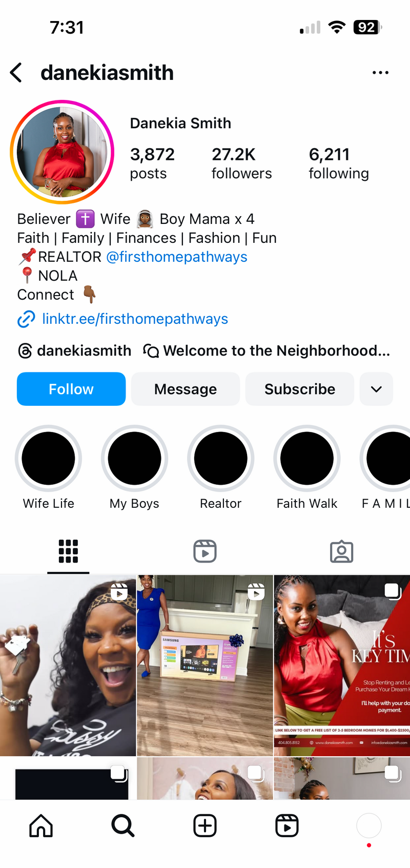Open the Samsung TV box reel post
The height and width of the screenshot is (868, 410).
(205, 665)
